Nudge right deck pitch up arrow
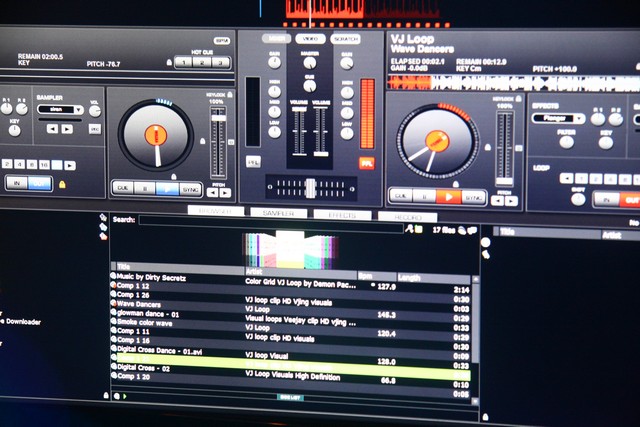Viewport: 640px width, 427px height. coord(511,201)
